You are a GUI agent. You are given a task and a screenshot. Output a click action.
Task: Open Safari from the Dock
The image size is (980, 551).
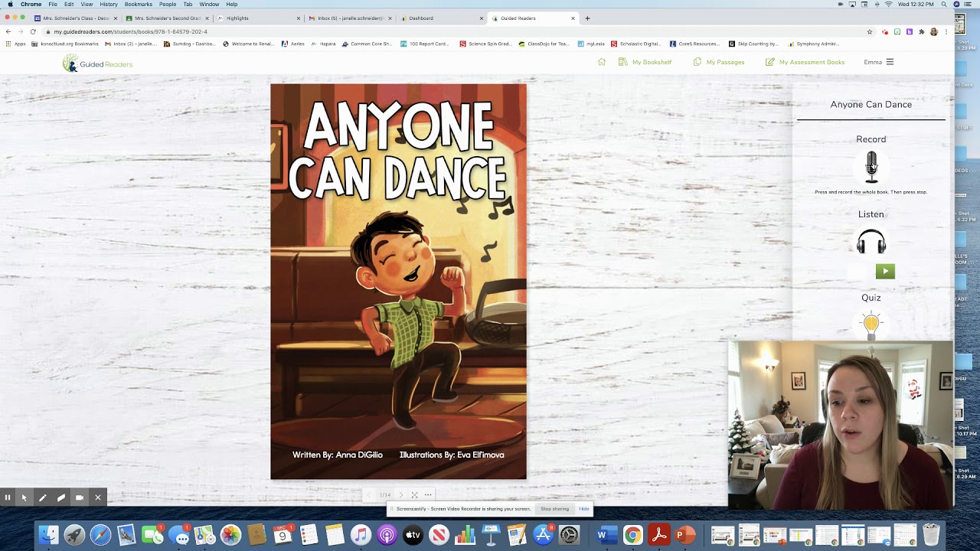pyautogui.click(x=100, y=535)
